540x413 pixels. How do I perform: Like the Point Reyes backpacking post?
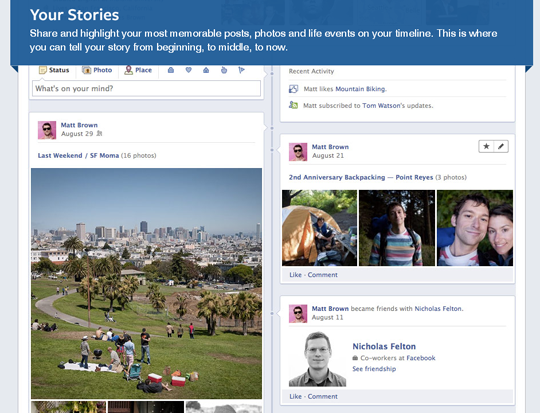tap(295, 275)
